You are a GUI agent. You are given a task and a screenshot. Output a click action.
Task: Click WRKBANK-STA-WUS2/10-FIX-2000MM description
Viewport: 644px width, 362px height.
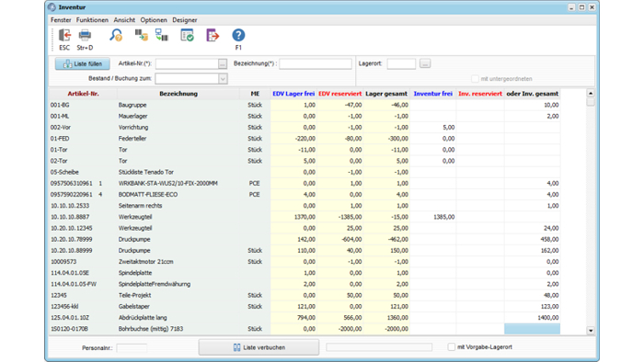coord(168,183)
